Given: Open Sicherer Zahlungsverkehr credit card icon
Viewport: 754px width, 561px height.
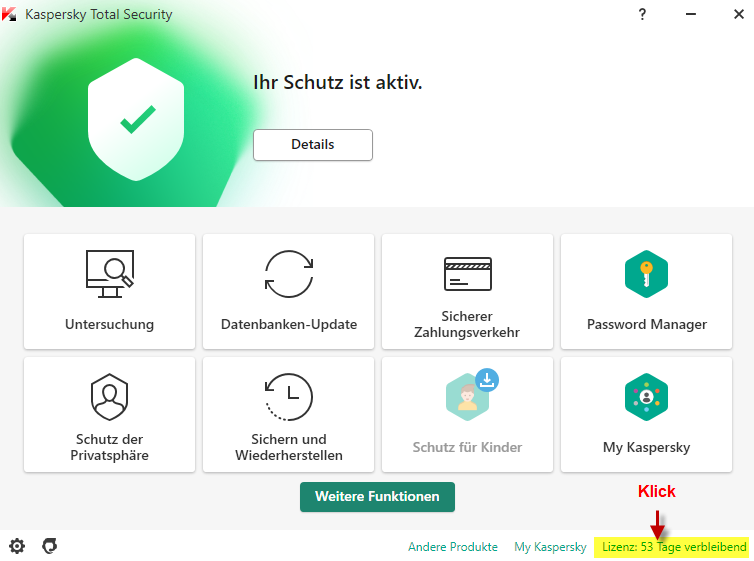Looking at the screenshot, I should click(467, 274).
